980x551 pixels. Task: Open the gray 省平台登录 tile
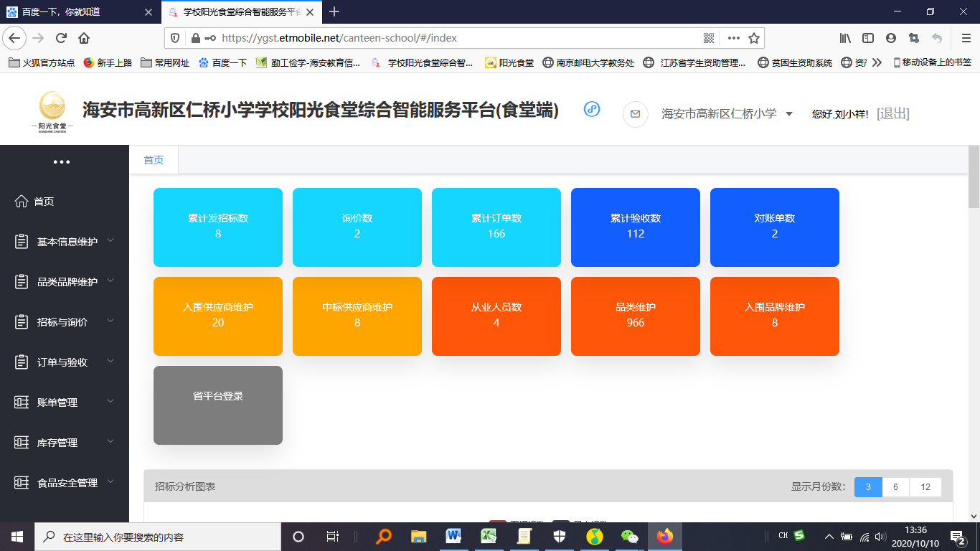(218, 405)
